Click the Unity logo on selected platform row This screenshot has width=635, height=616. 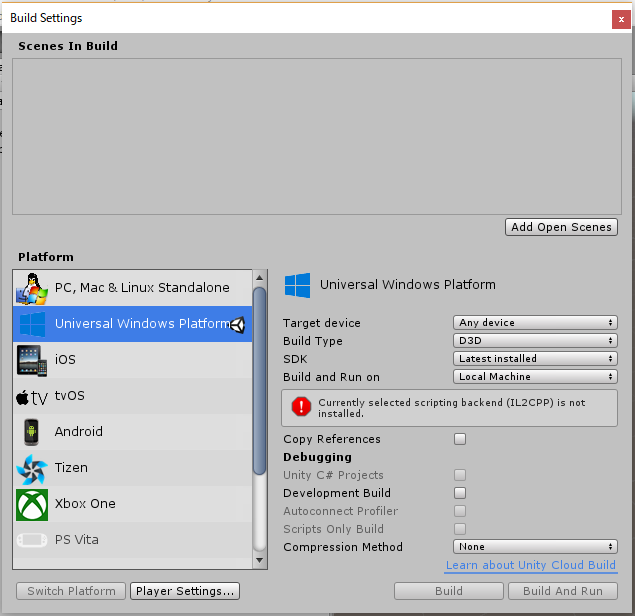(238, 325)
